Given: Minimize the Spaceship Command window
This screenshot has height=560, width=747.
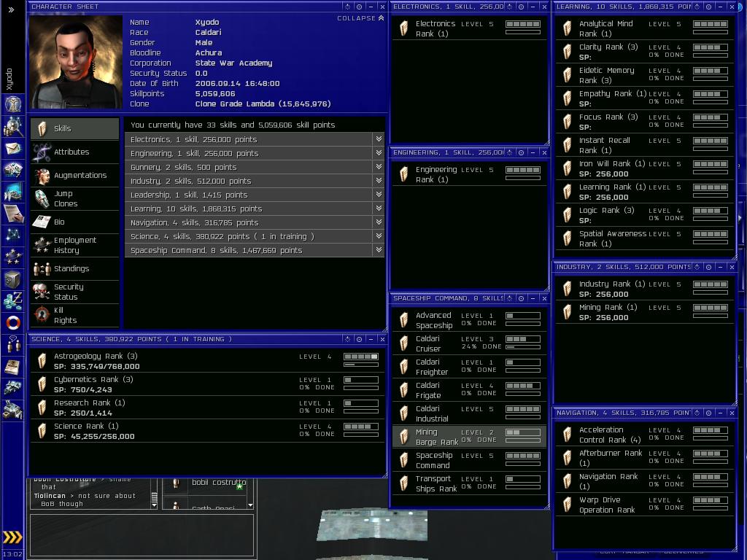Looking at the screenshot, I should pos(533,298).
